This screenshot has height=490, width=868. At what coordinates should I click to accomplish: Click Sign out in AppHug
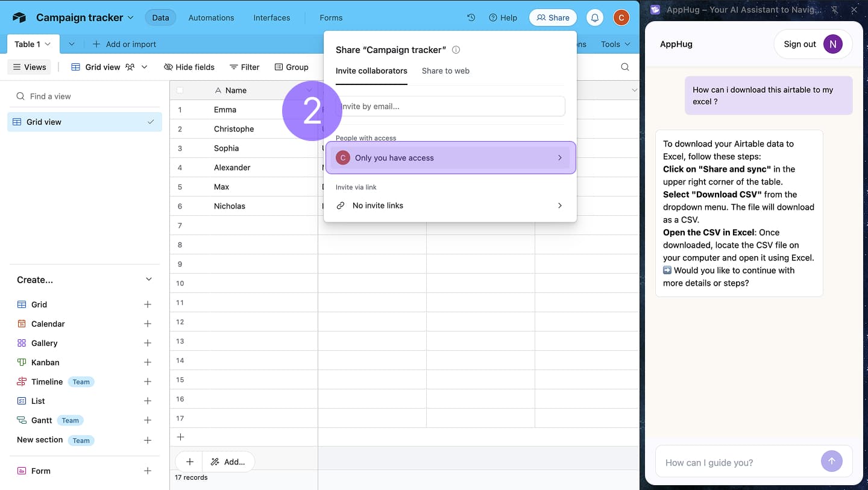800,44
